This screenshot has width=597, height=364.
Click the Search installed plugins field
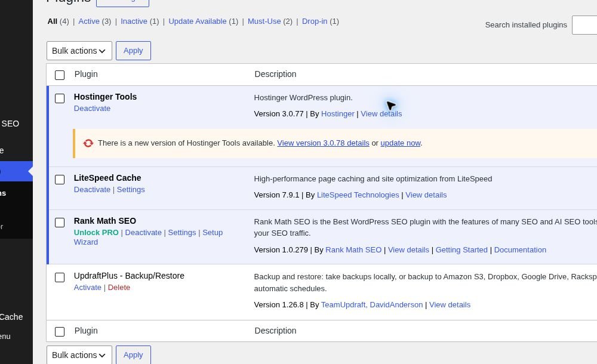pos(584,24)
